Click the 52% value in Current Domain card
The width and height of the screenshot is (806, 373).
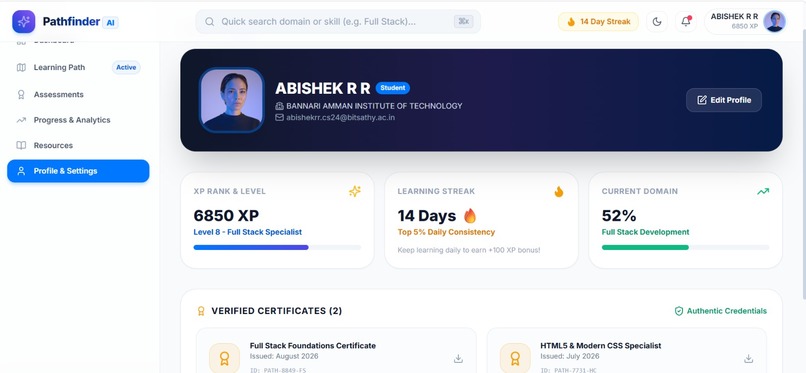(x=619, y=215)
